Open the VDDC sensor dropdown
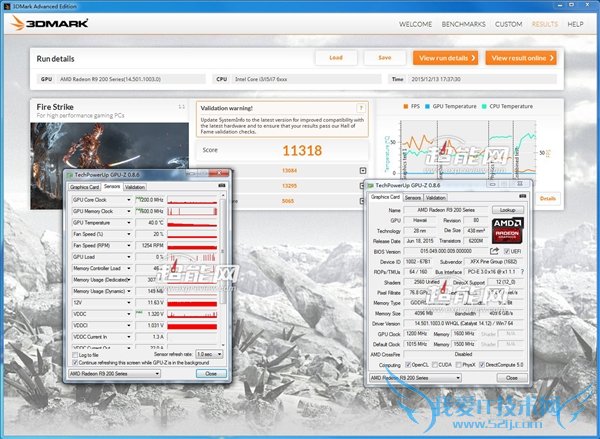Viewport: 600px width, 439px height. tap(129, 314)
